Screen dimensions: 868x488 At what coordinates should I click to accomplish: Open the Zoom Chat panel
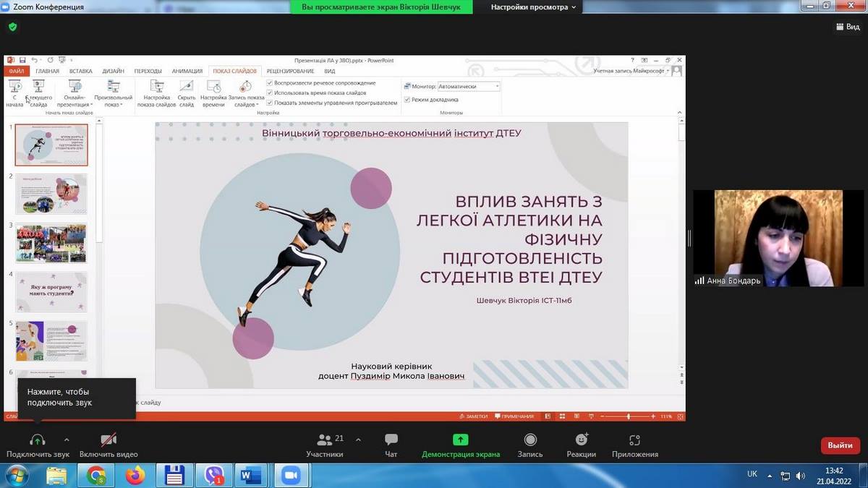pos(391,440)
